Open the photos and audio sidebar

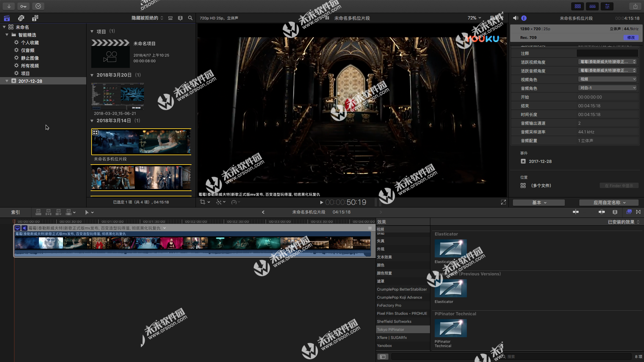pyautogui.click(x=21, y=18)
